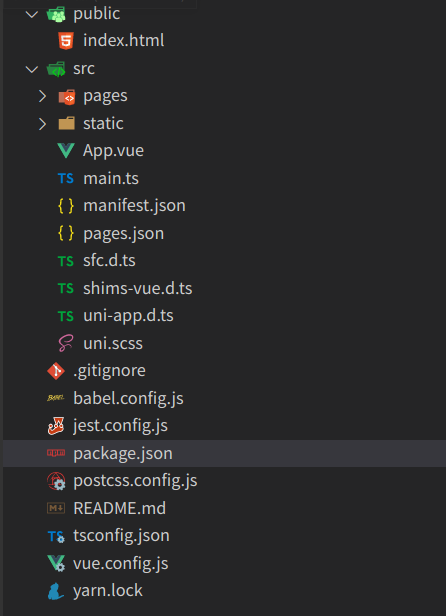This screenshot has width=446, height=616.
Task: Expand the static folder arrow
Action: click(42, 124)
